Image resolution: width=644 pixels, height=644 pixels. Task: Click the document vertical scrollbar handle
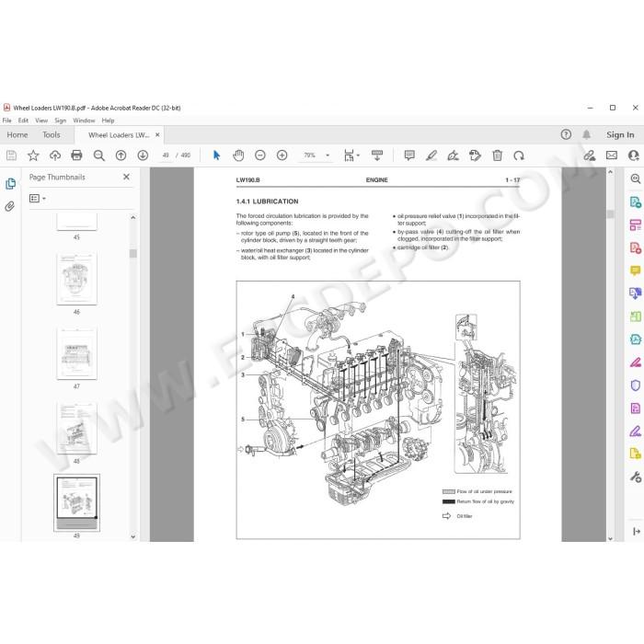[x=610, y=214]
